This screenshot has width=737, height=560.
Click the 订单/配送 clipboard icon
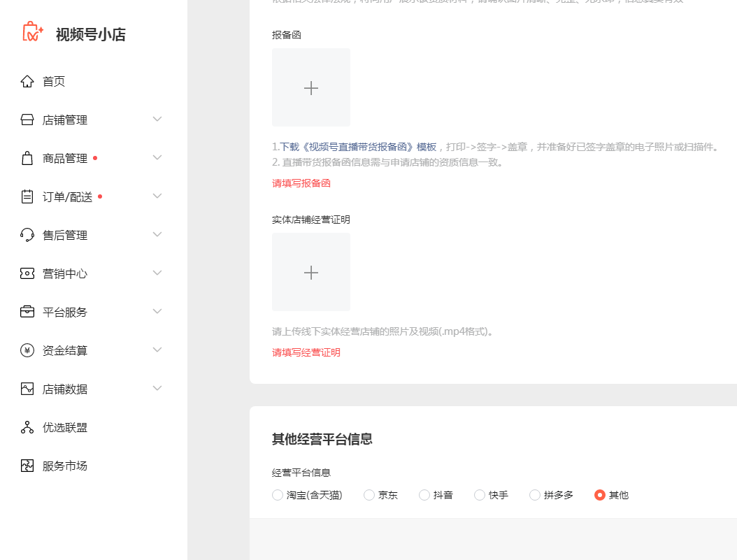pos(27,196)
